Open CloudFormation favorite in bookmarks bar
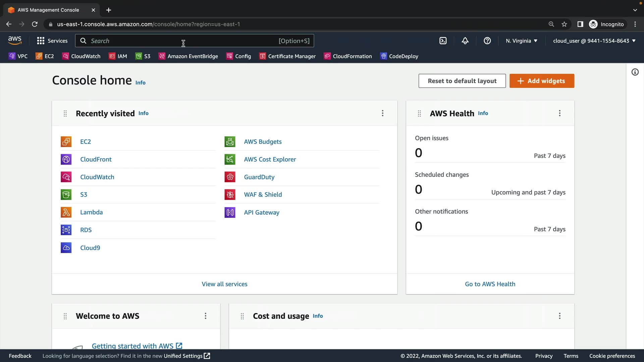 348,56
